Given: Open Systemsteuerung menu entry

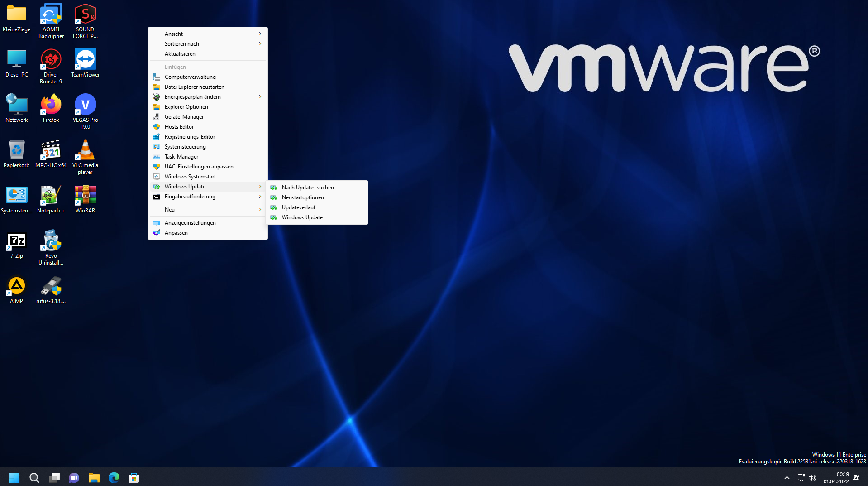Looking at the screenshot, I should pyautogui.click(x=208, y=147).
